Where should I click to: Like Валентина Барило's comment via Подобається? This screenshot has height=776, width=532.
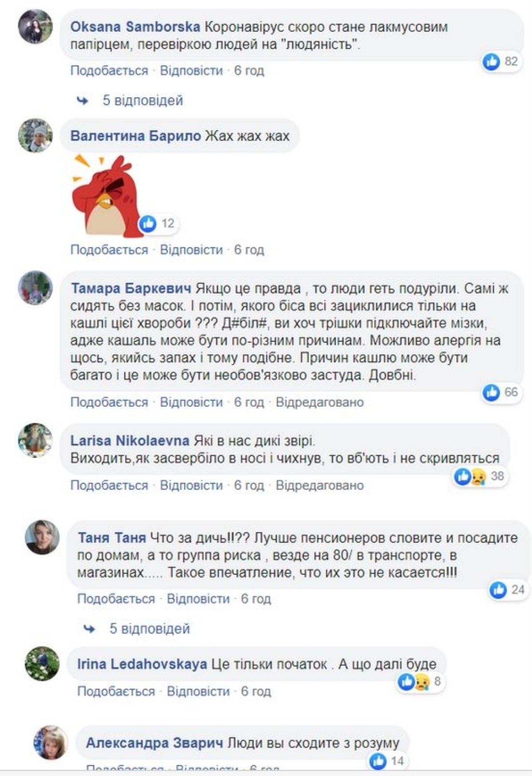[109, 250]
